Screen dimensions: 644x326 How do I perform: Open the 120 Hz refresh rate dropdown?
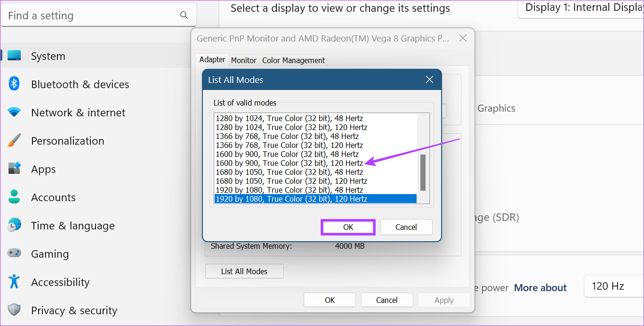coord(613,286)
